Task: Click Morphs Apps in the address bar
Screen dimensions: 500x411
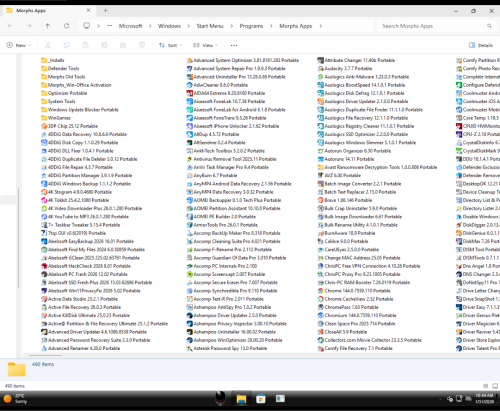Action: point(296,26)
